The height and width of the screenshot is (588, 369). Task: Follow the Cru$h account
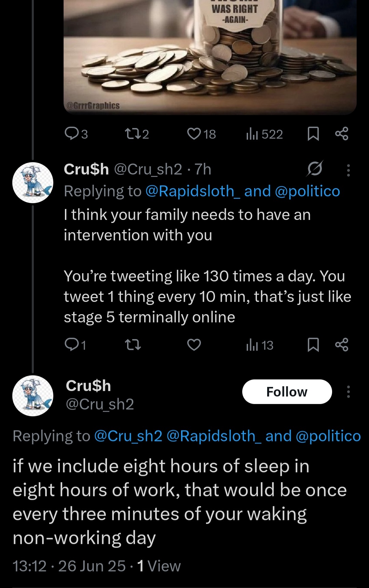(287, 392)
